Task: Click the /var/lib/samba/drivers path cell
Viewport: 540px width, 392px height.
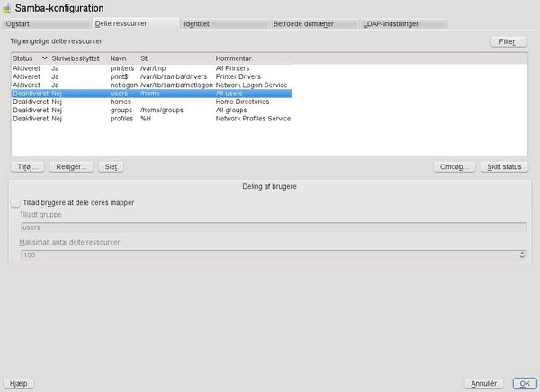Action: tap(174, 76)
